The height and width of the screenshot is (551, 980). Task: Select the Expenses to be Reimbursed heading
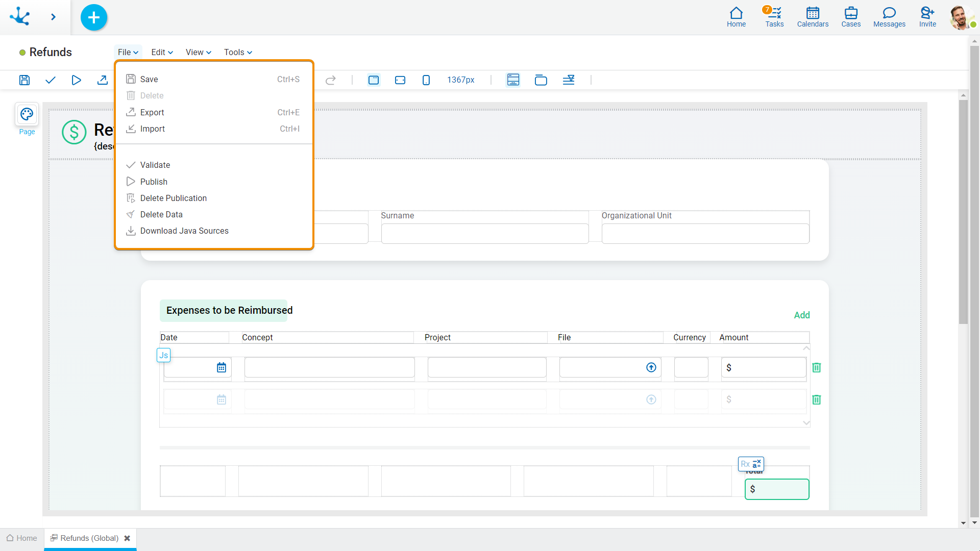230,310
